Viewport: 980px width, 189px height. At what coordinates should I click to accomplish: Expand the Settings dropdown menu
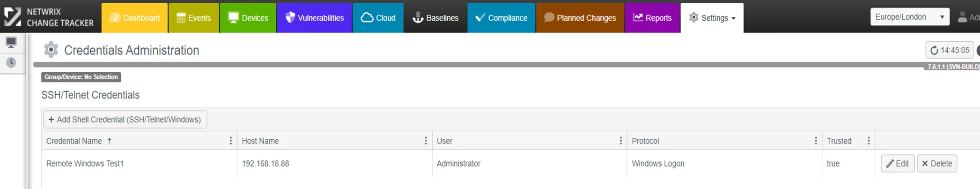click(712, 18)
